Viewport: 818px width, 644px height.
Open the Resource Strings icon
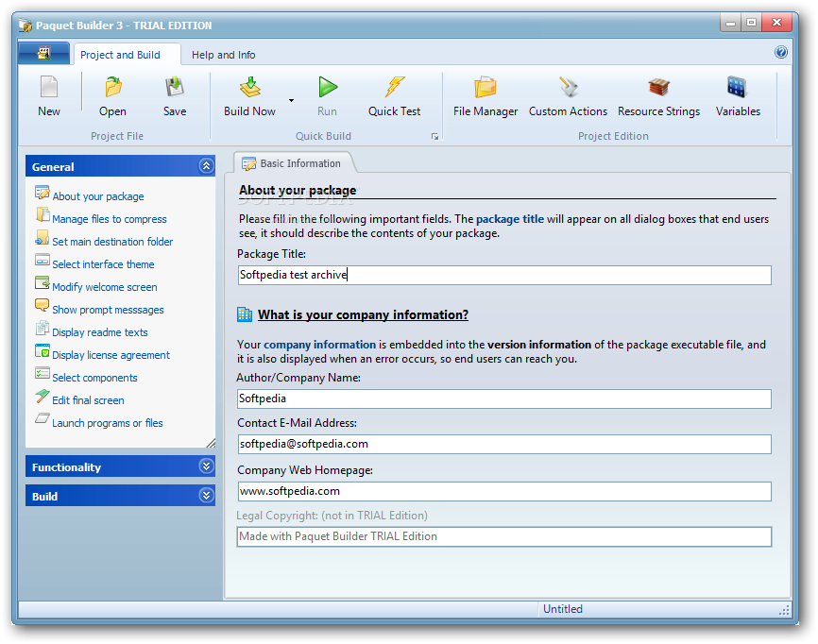point(659,87)
